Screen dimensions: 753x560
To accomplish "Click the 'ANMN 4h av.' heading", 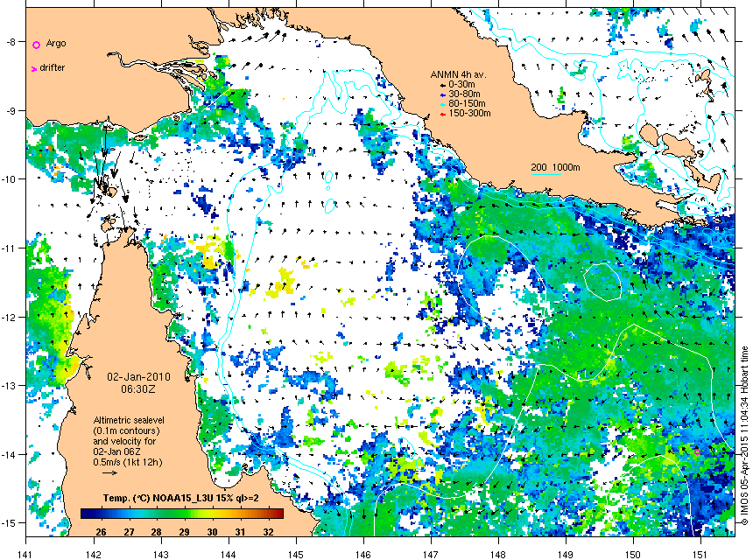I will pyautogui.click(x=458, y=75).
